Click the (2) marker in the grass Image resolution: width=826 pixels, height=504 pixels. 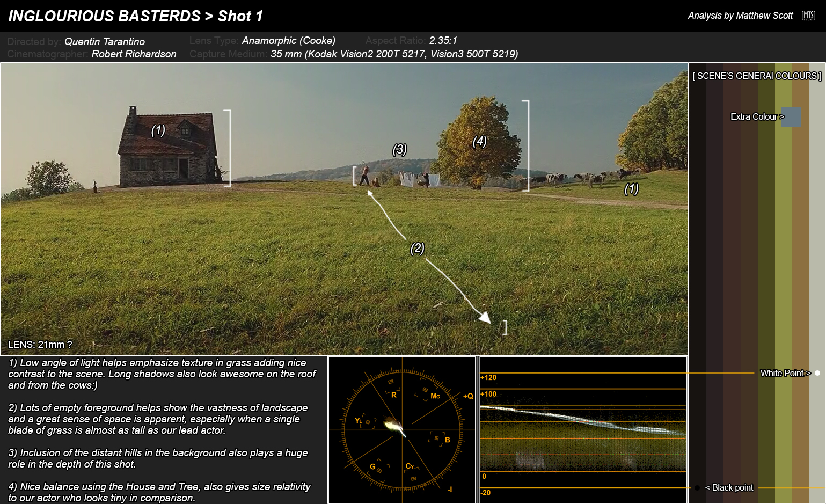tap(417, 248)
